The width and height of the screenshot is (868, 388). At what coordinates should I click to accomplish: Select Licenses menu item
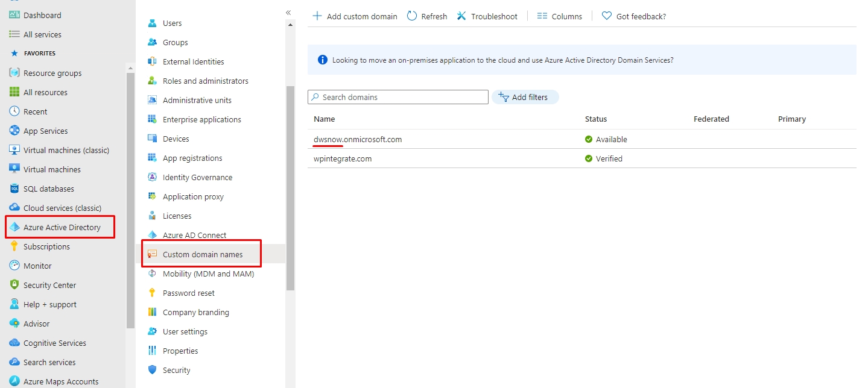click(177, 216)
